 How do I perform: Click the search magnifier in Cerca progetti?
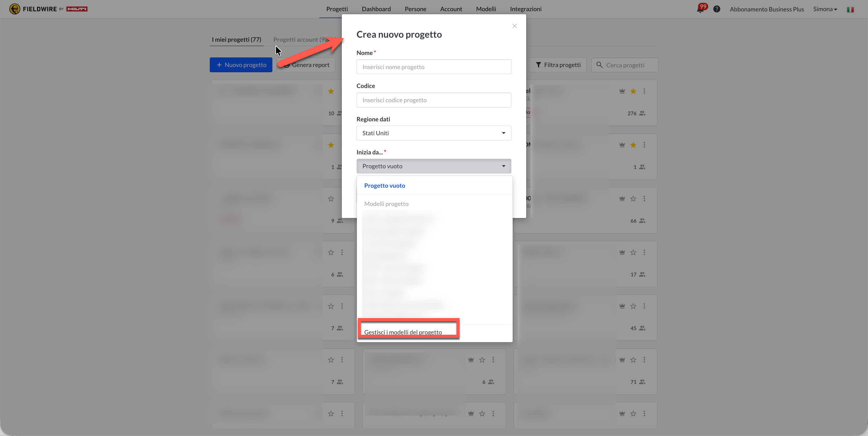point(599,65)
